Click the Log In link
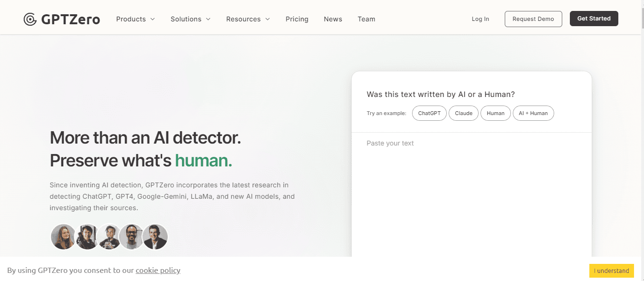Viewport: 644px width, 281px height. coord(480,19)
